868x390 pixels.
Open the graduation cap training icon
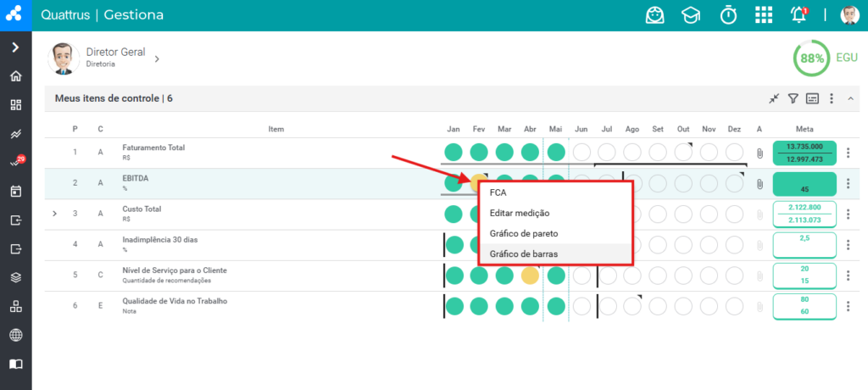690,15
